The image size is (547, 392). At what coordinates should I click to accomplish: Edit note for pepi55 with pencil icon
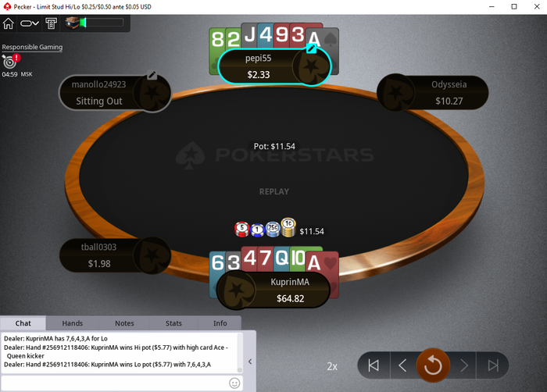(x=312, y=49)
